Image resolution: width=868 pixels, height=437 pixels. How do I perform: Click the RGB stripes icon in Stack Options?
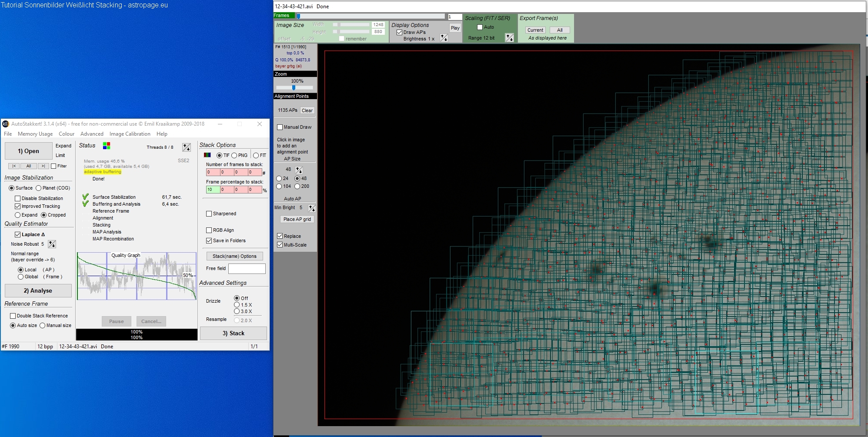point(207,155)
